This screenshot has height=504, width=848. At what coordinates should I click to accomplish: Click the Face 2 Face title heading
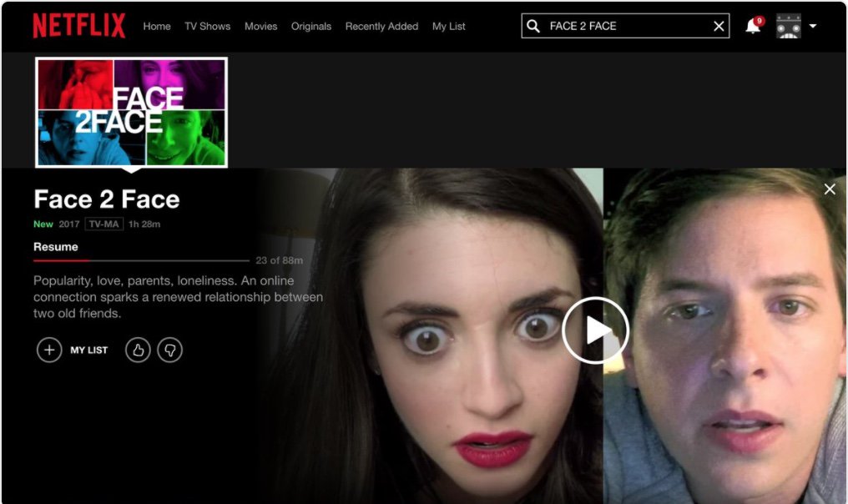click(x=107, y=199)
